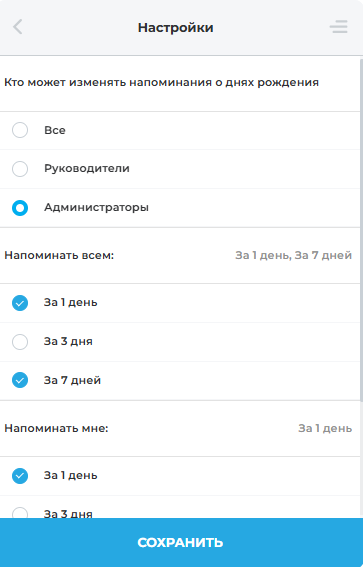Click the За 7 дней label text

72,380
